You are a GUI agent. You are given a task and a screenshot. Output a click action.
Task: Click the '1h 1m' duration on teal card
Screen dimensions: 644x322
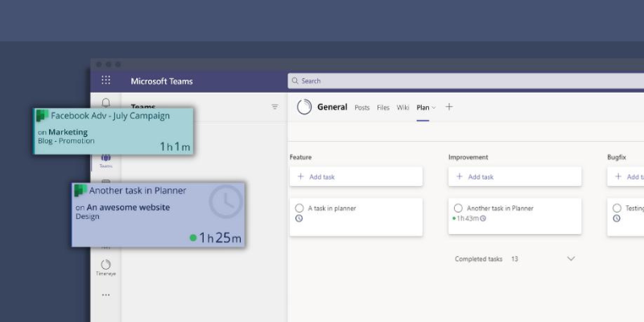coord(175,147)
